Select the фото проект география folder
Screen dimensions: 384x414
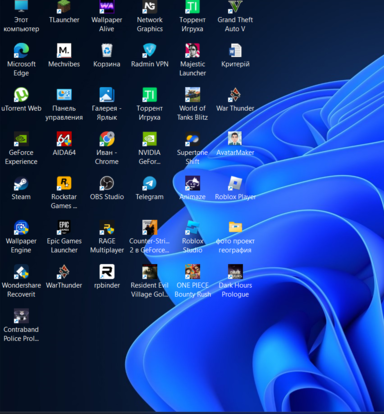235,228
